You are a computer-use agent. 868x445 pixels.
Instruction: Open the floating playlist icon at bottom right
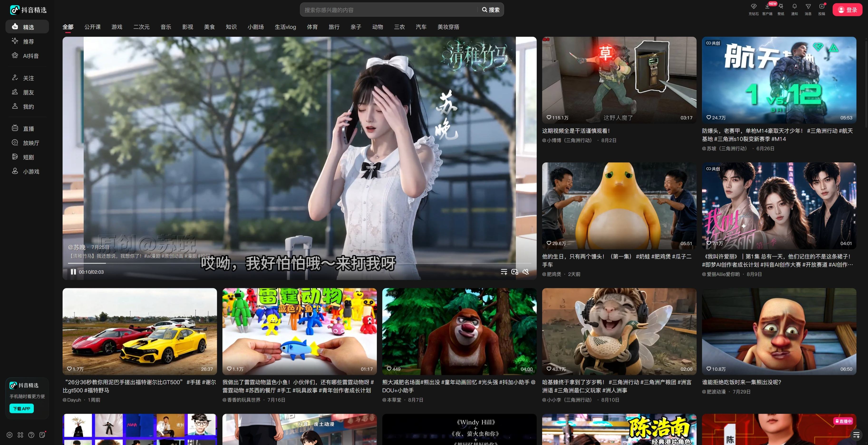click(x=856, y=435)
